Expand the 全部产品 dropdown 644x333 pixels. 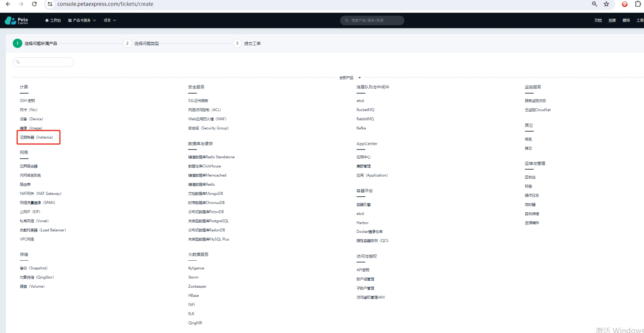(350, 78)
